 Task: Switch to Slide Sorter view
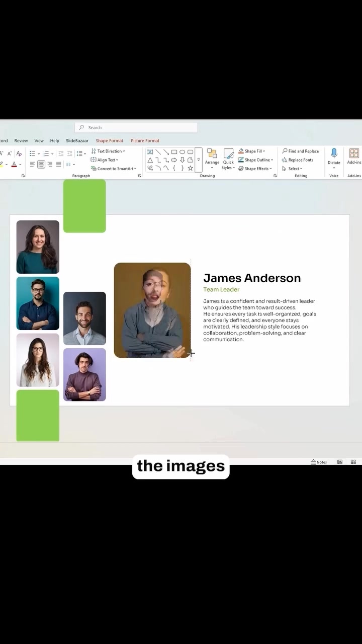pyautogui.click(x=353, y=462)
